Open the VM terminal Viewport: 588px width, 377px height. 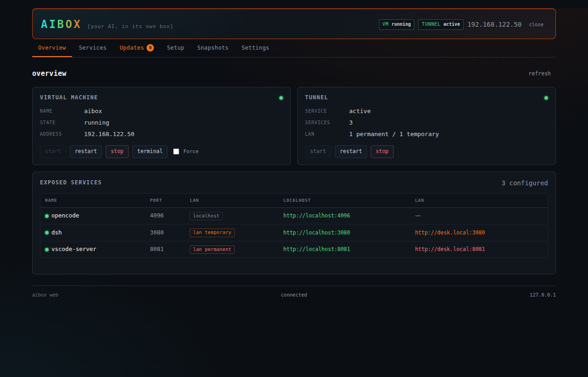coord(150,152)
